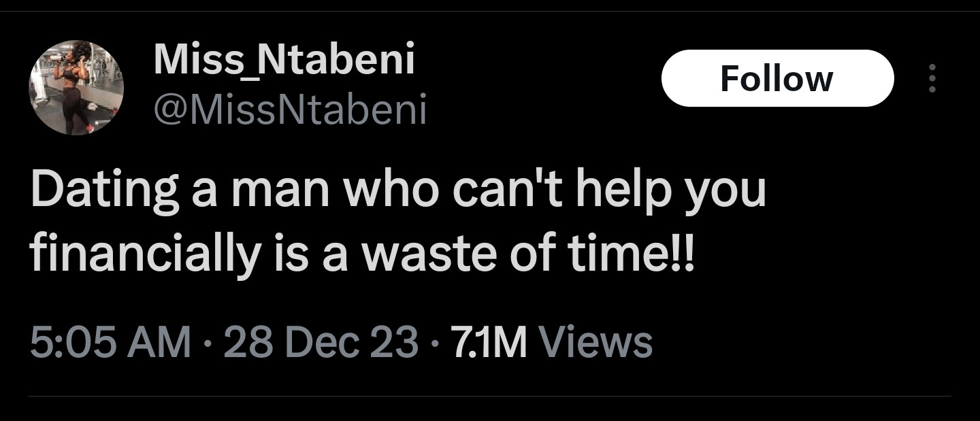Open the three-dot more options menu
Screen dimensions: 980x421
(932, 79)
